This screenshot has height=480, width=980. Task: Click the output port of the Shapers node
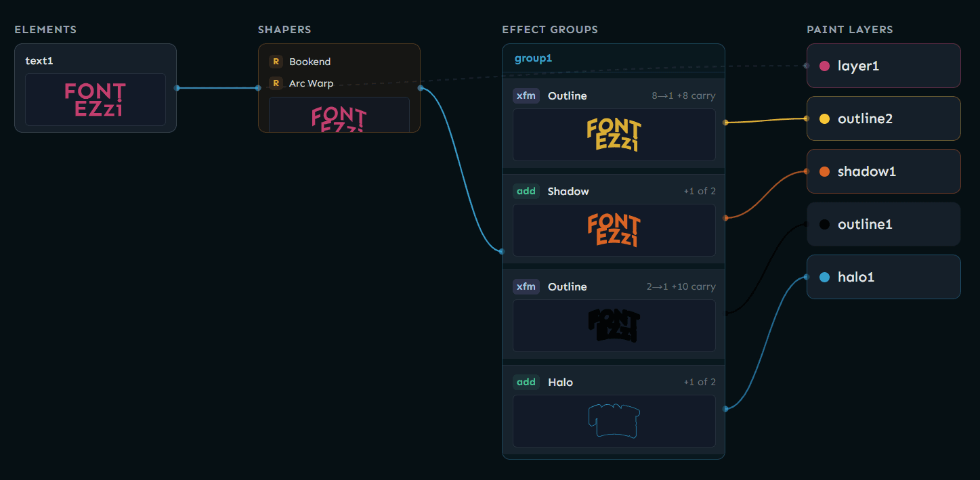pos(421,88)
